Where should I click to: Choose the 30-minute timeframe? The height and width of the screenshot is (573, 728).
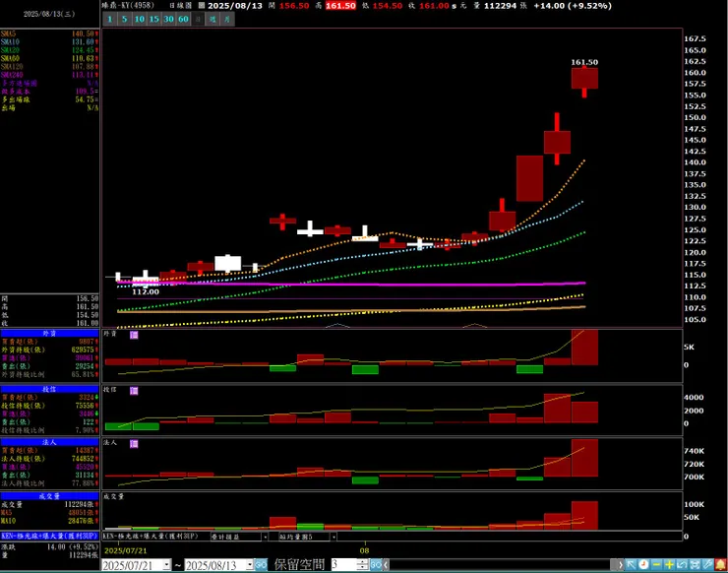tap(168, 19)
